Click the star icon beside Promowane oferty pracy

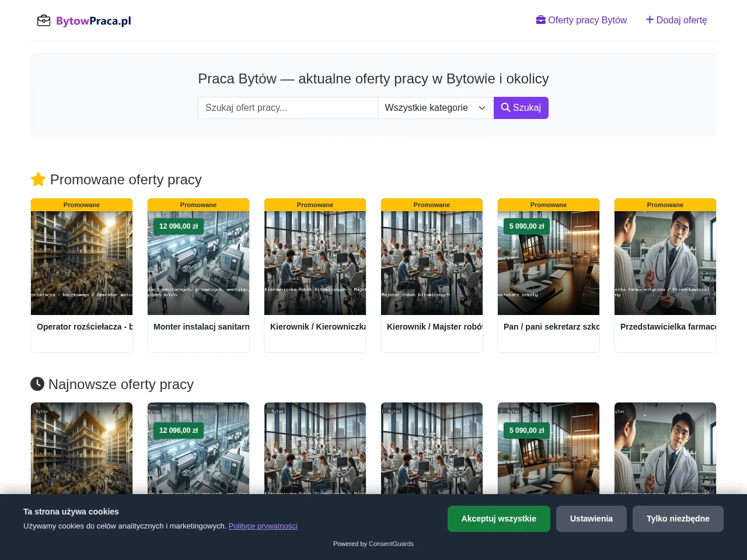point(38,179)
